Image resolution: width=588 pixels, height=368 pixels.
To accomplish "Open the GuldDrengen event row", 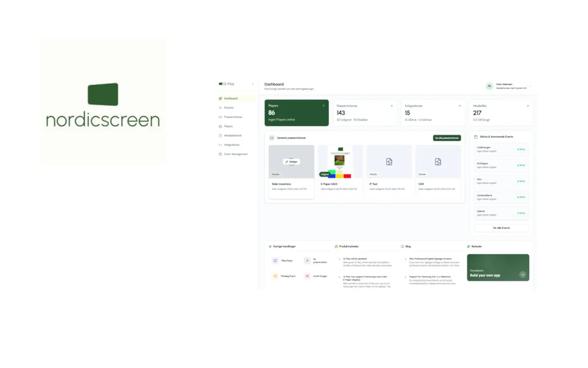I will click(501, 149).
